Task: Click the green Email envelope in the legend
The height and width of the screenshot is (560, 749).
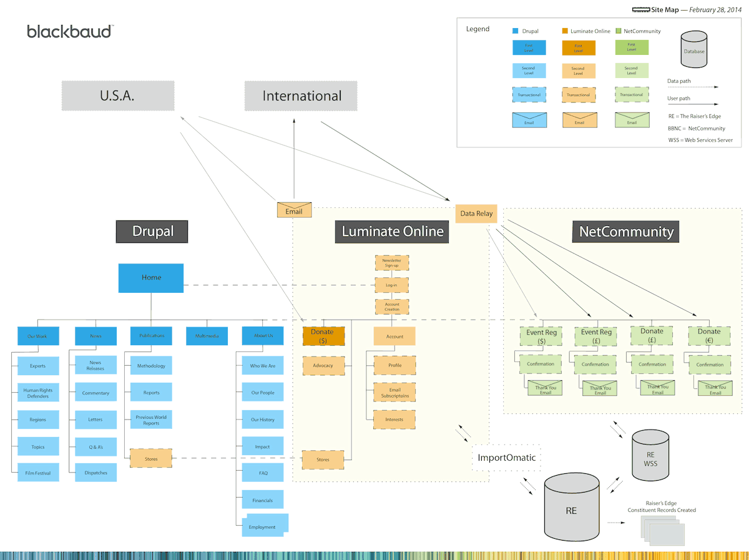Action: 632,120
